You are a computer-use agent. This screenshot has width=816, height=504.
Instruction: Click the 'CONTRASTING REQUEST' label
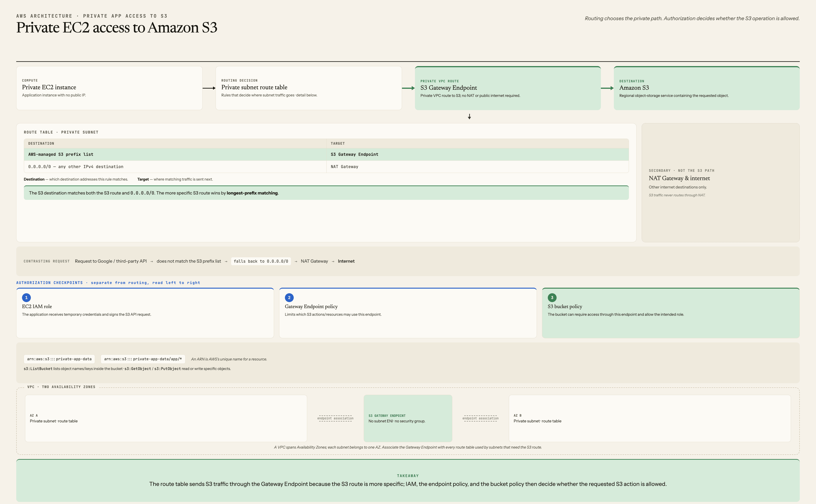(x=47, y=261)
